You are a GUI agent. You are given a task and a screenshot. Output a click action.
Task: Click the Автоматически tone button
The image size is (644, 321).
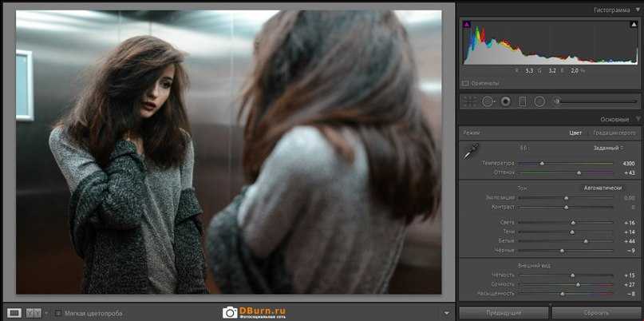tap(602, 188)
